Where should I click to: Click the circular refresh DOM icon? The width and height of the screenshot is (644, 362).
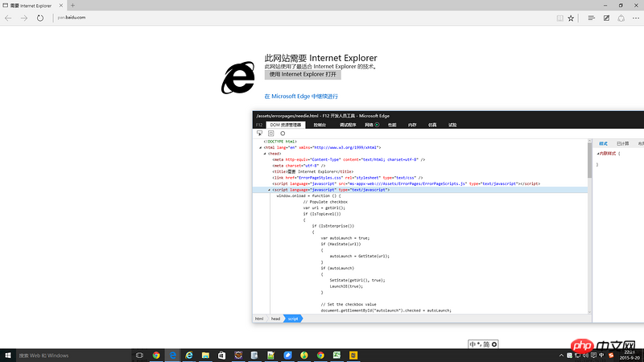point(283,134)
